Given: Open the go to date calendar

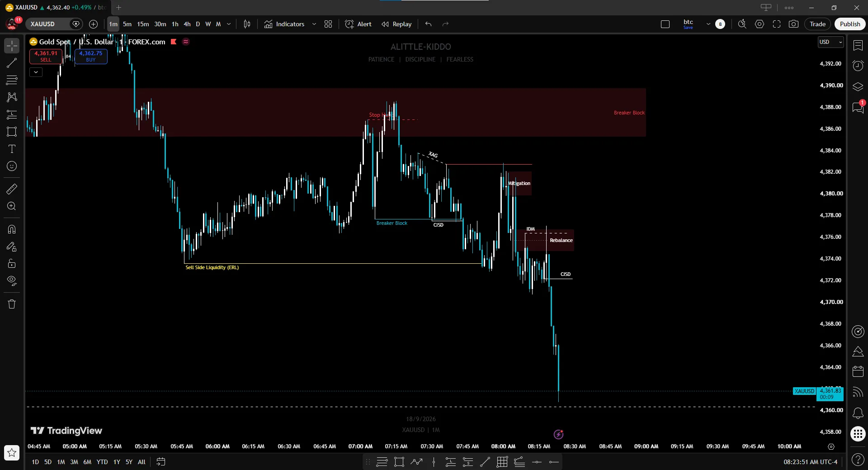Looking at the screenshot, I should click(160, 462).
